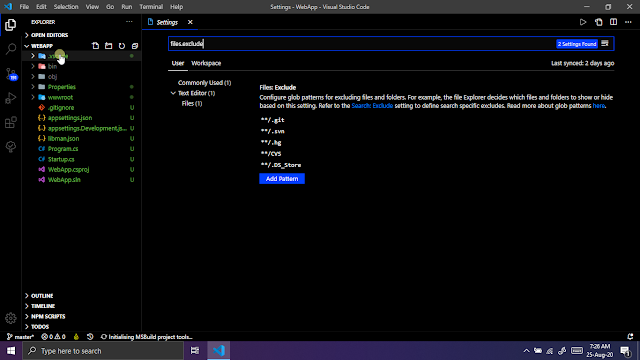Screen dimensions: 640x360
Task: Open the Explorer view in activity bar
Action: [11, 25]
